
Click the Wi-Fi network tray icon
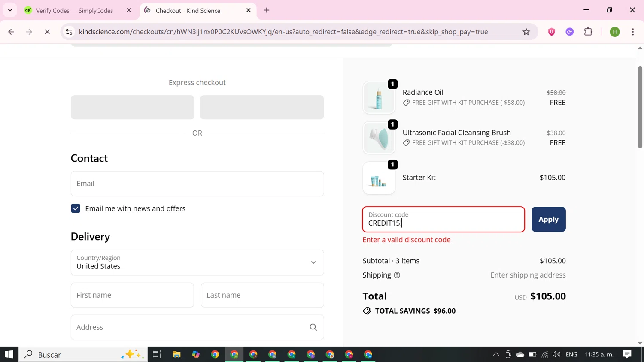click(x=544, y=354)
